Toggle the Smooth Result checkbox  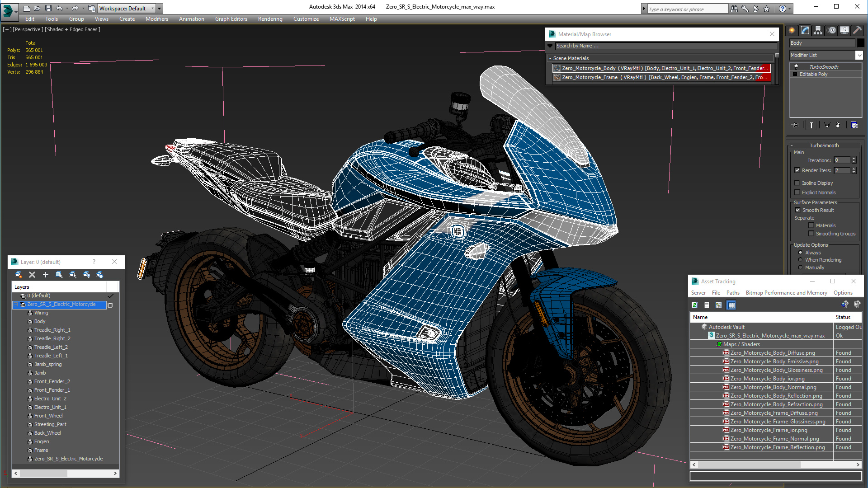797,210
